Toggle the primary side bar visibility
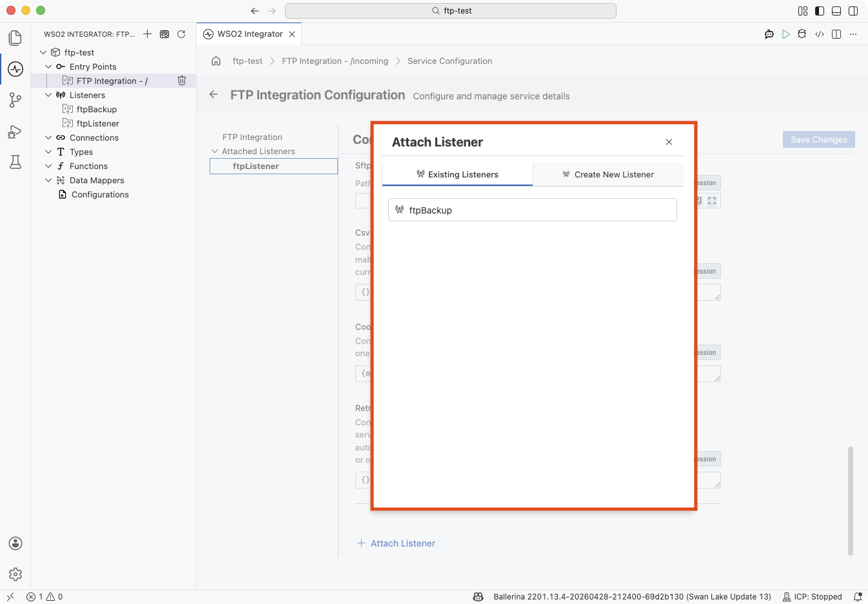 (x=820, y=11)
